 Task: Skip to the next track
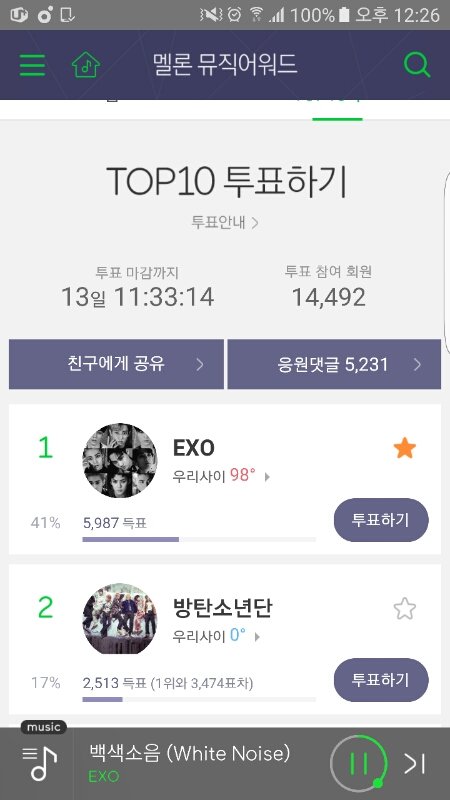(414, 763)
